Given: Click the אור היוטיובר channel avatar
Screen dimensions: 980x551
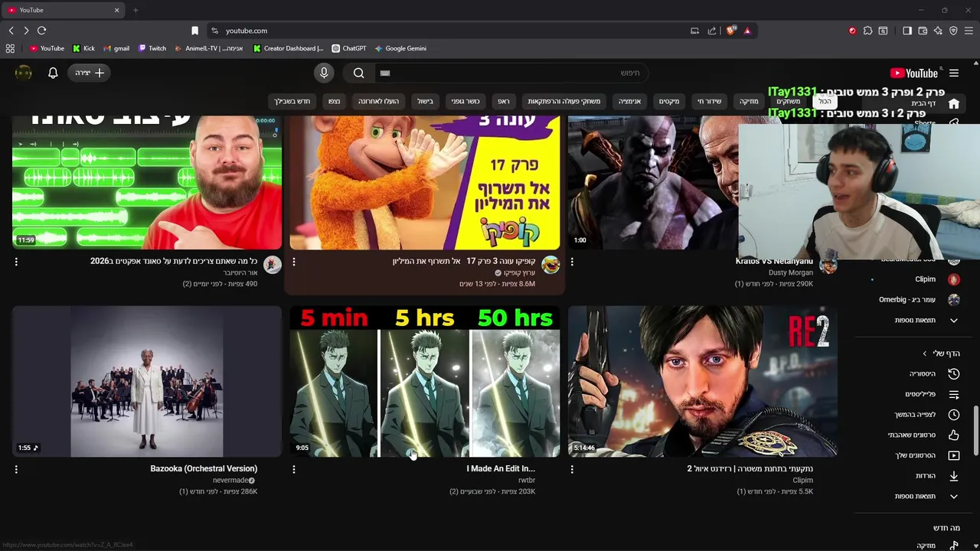Looking at the screenshot, I should 273,266.
